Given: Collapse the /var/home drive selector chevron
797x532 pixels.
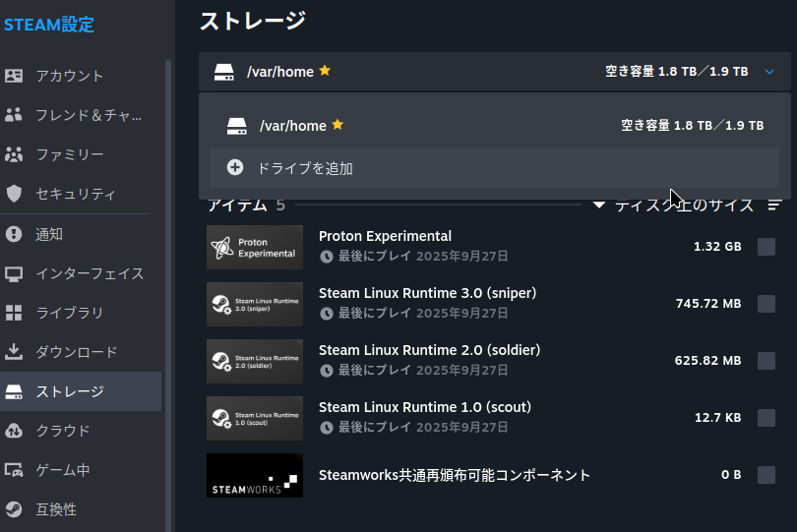Looking at the screenshot, I should pos(769,72).
